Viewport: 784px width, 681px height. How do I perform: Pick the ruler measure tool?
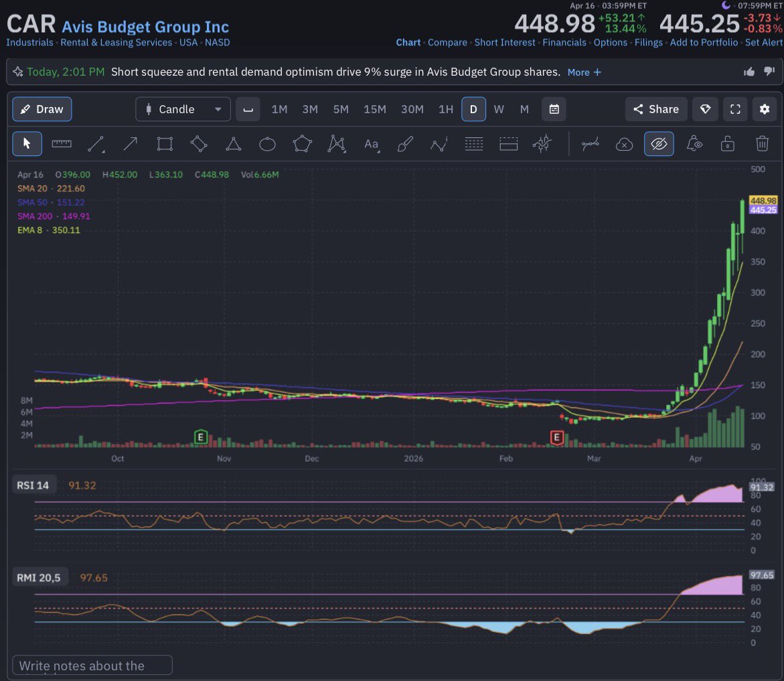coord(62,144)
